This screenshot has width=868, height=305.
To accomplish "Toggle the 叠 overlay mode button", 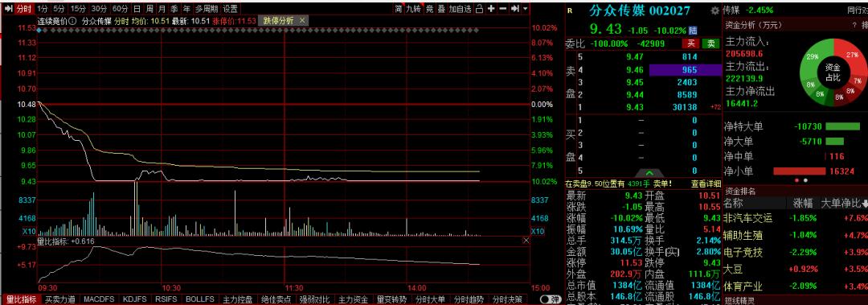I will point(441,9).
